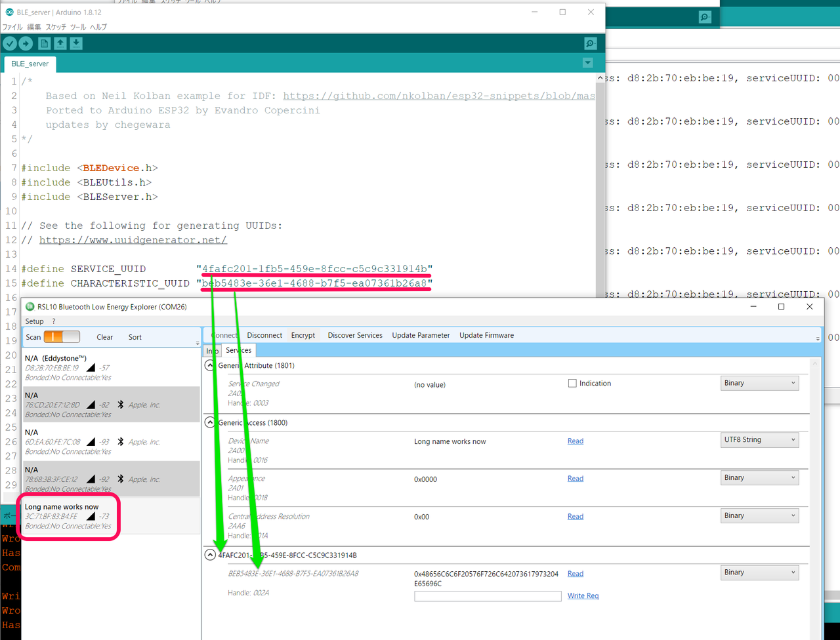The image size is (840, 640).
Task: Open the Serial Monitor magnifier icon
Action: [590, 44]
